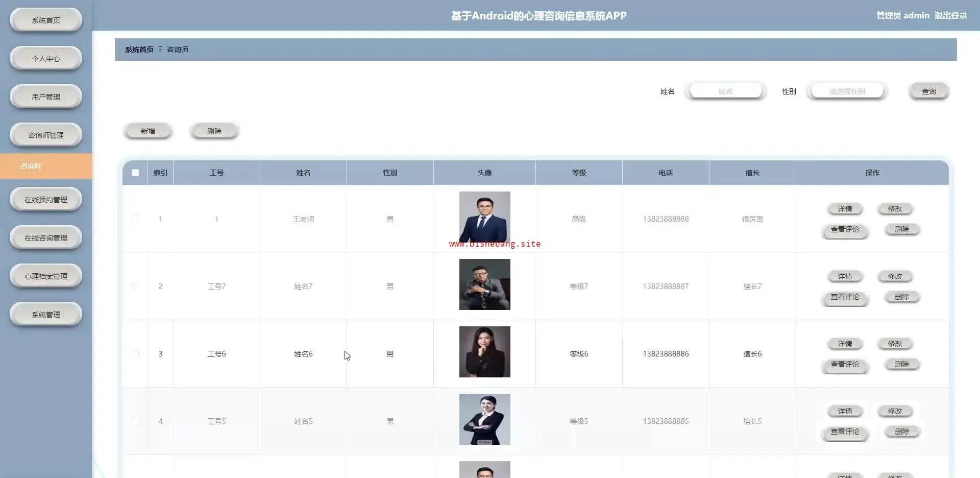Click 删除 in 姓名5's row
This screenshot has width=980, height=478.
902,432
